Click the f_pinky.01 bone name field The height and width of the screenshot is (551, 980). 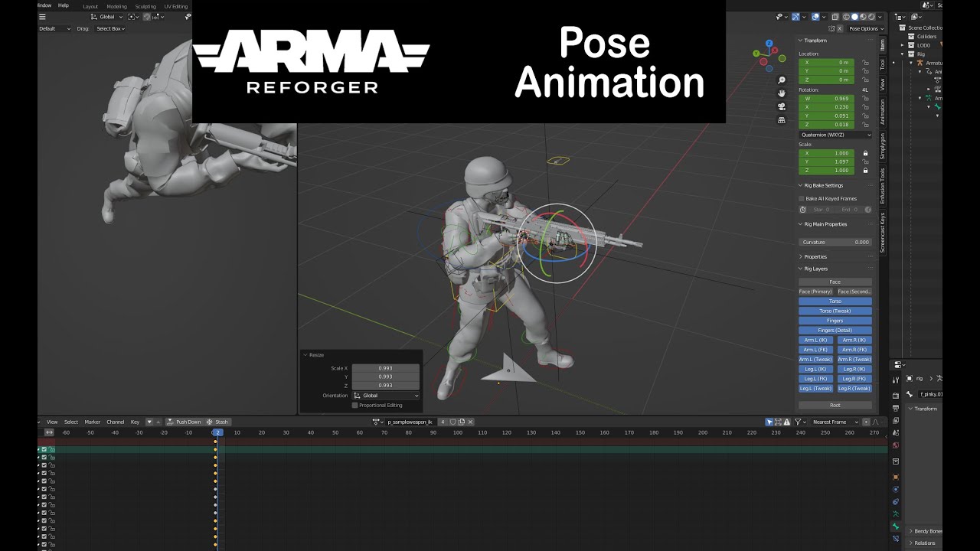click(x=930, y=394)
